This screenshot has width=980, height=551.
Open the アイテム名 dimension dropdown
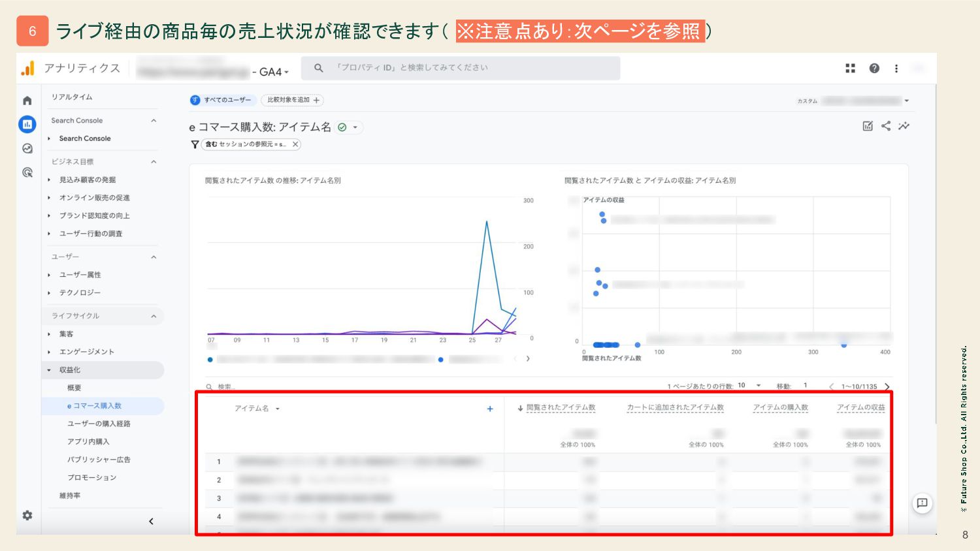[x=277, y=409]
